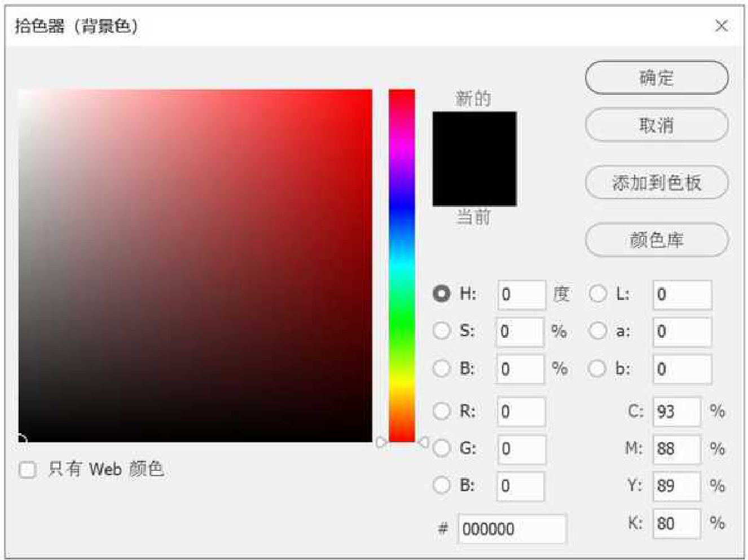
Task: Select the L lightness radio button
Action: point(597,294)
